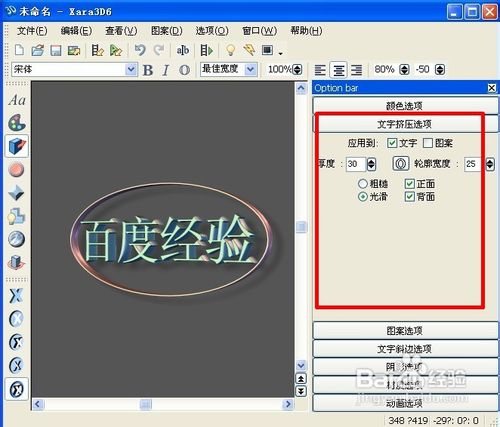Open the 编辑(E) menu
This screenshot has width=500, height=427.
pyautogui.click(x=76, y=31)
